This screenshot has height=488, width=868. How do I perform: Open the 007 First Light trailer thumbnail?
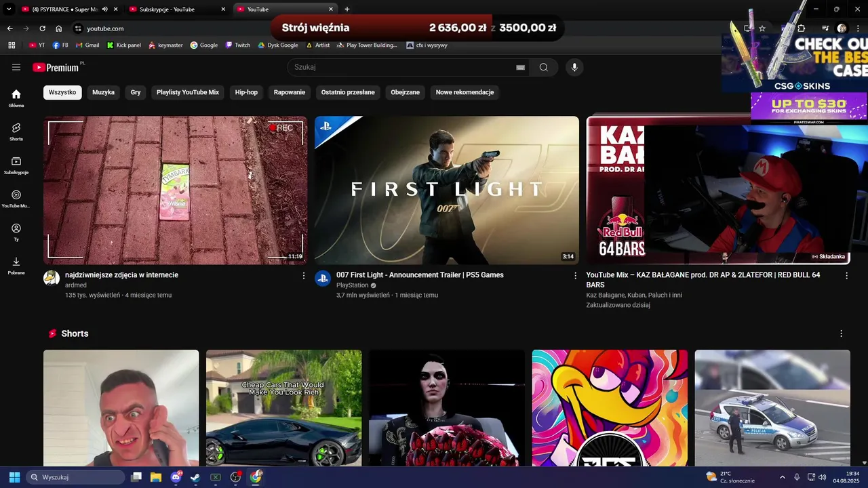click(447, 190)
